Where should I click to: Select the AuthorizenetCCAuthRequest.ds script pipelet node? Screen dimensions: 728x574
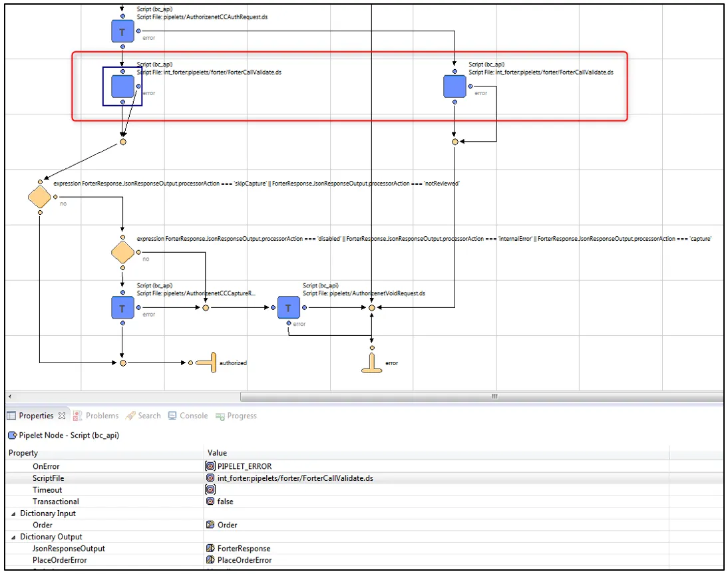point(122,31)
